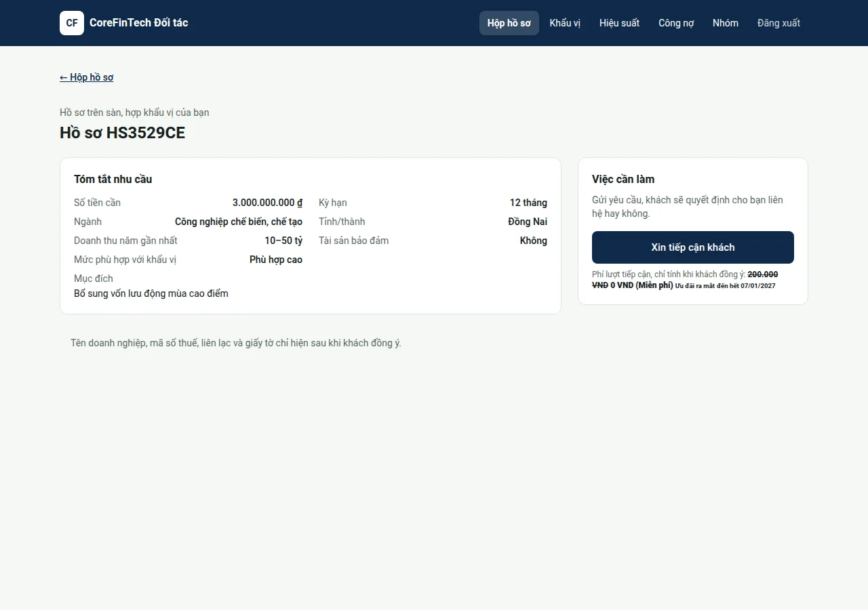Viewport: 868px width, 610px height.
Task: Click the Tài sản bảo đảm label
Action: [353, 241]
